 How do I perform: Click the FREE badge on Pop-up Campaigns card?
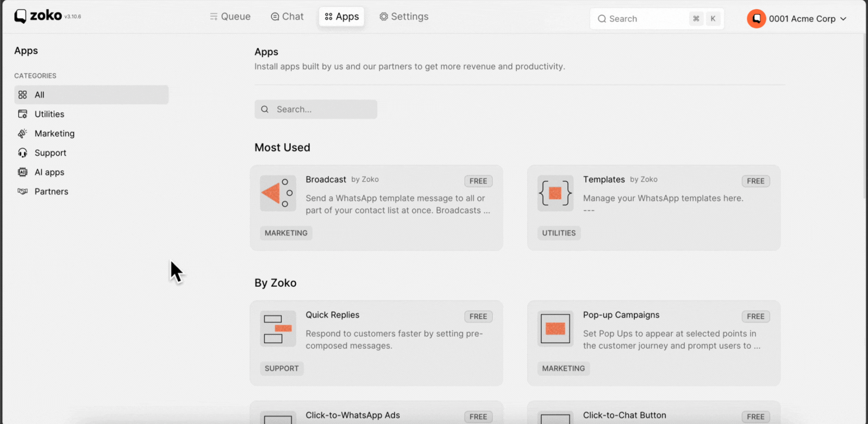pos(756,316)
